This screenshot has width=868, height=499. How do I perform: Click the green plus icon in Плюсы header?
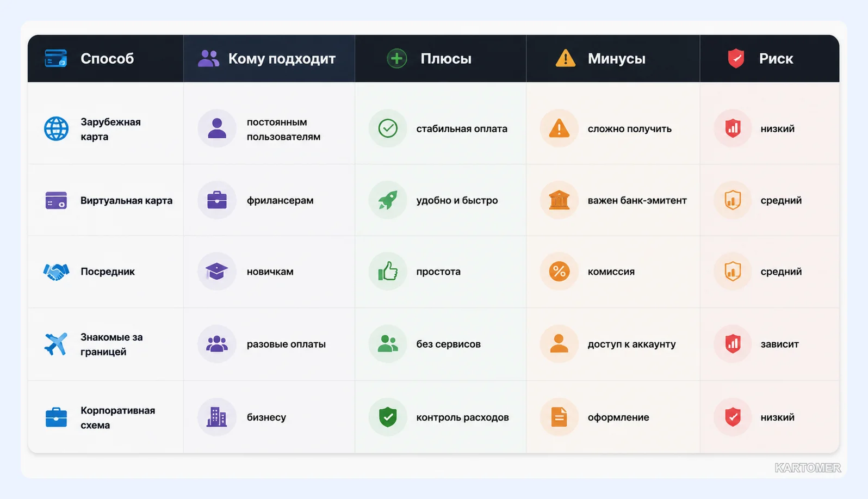point(397,58)
